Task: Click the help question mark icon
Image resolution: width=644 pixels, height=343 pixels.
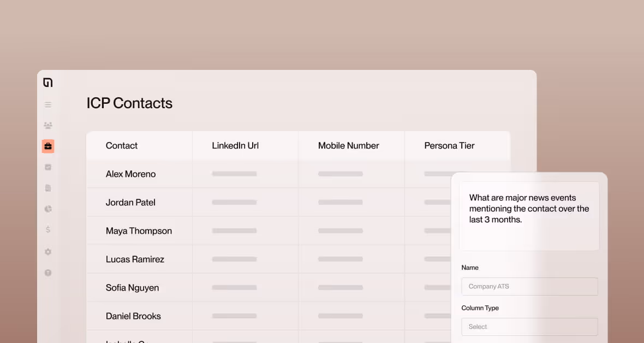Action: [x=48, y=273]
